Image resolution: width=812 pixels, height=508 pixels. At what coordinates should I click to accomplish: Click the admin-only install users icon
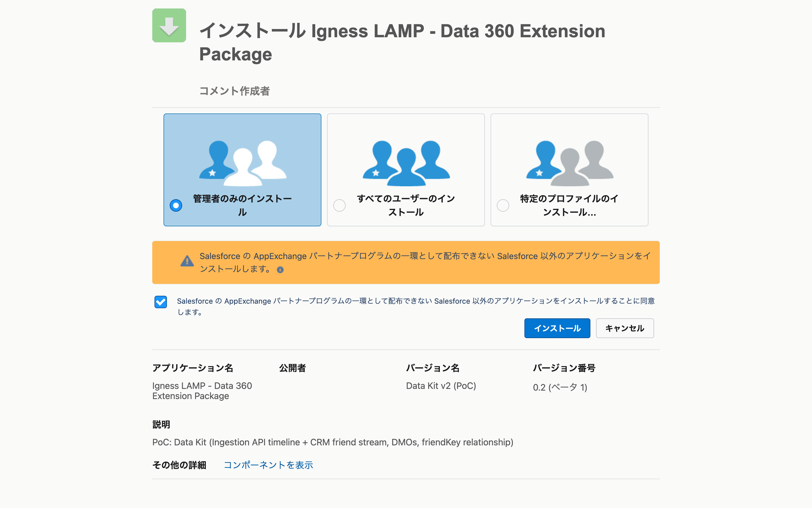[242, 163]
